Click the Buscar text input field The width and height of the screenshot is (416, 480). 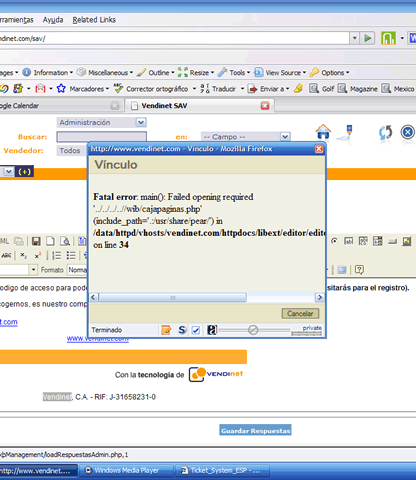click(102, 137)
